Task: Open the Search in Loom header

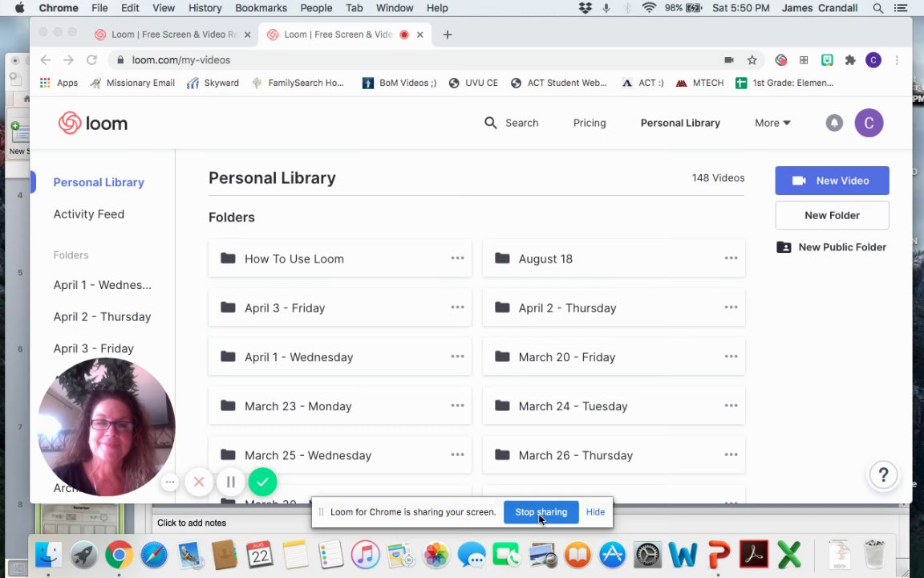Action: 512,123
